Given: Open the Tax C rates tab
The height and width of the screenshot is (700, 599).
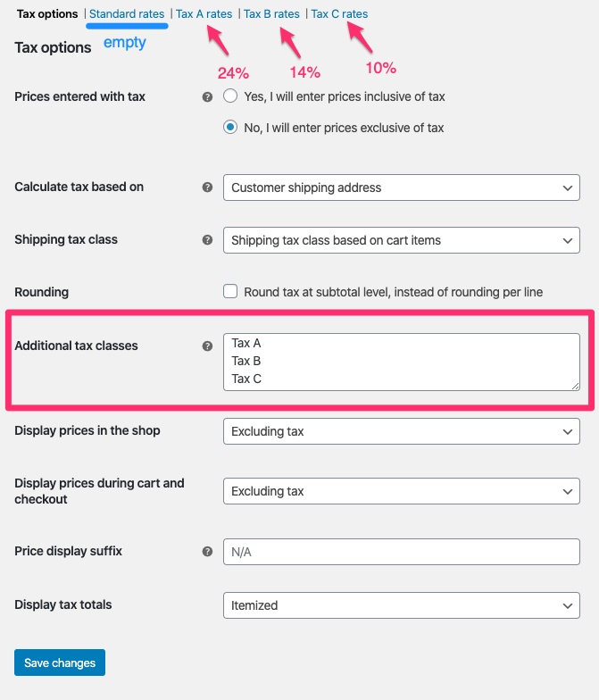Looking at the screenshot, I should click(x=339, y=14).
